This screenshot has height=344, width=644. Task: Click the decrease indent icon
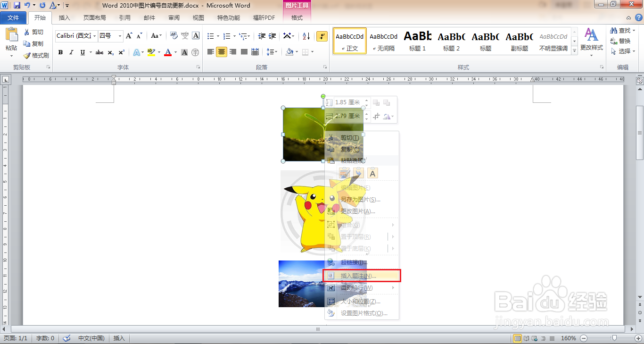tap(261, 36)
